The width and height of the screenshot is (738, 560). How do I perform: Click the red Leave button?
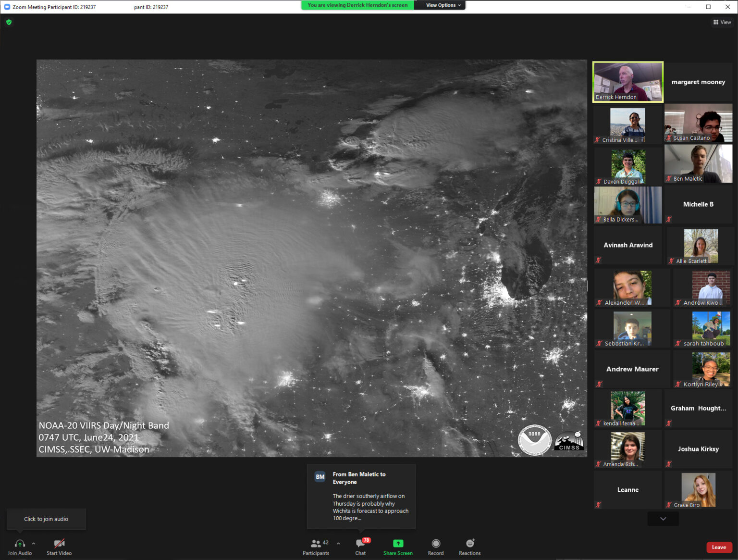tap(719, 547)
